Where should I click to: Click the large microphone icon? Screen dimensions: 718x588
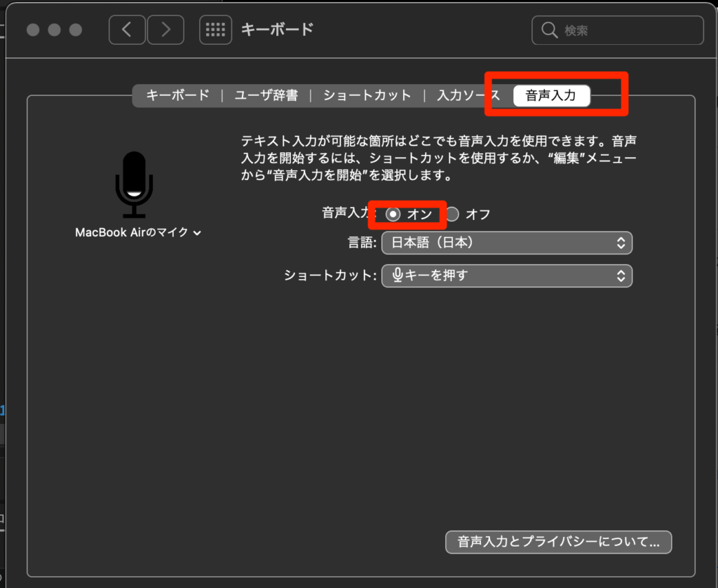(134, 184)
